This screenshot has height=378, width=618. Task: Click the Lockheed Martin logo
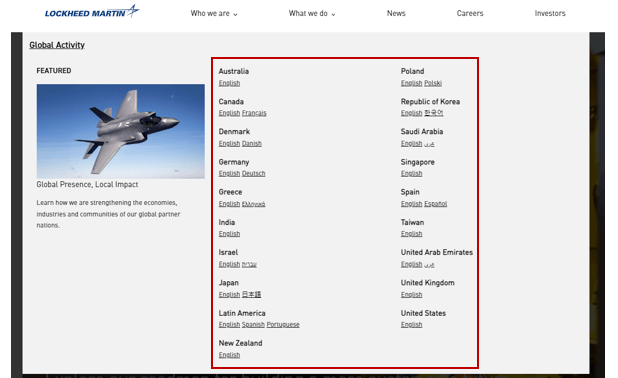click(92, 12)
